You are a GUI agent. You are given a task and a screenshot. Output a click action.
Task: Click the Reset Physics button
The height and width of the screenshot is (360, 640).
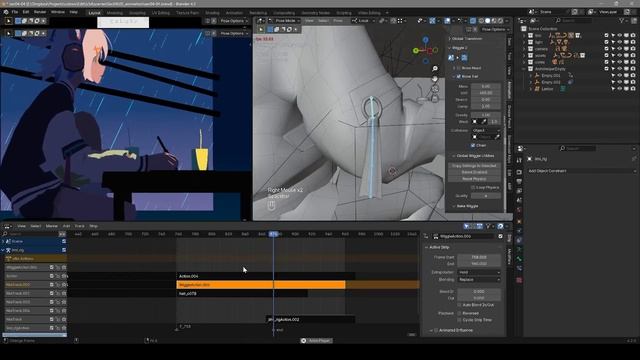click(x=474, y=179)
